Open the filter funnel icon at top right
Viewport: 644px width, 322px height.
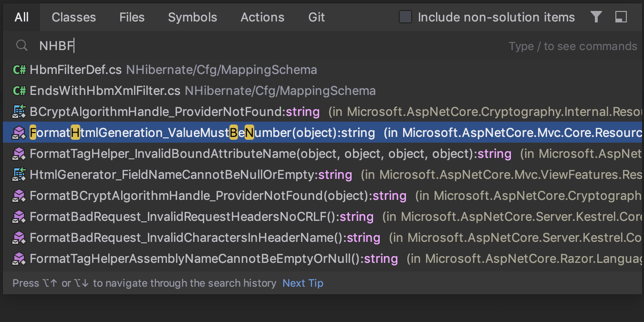click(596, 17)
